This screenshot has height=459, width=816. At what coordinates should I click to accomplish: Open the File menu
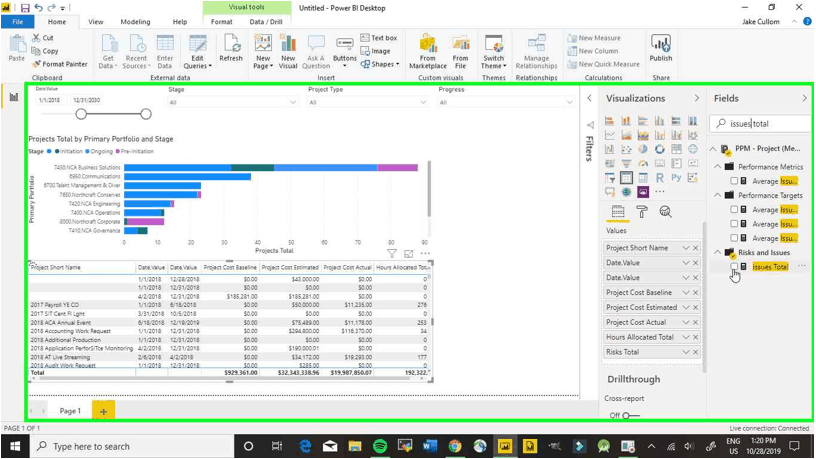pos(18,22)
